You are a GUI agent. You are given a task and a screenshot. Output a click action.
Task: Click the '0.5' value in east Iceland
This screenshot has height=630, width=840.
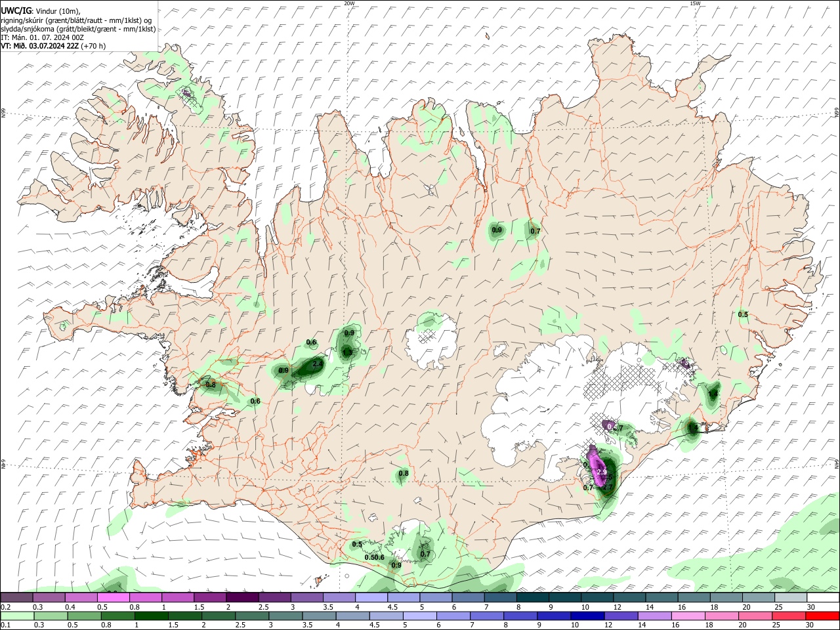coord(743,314)
